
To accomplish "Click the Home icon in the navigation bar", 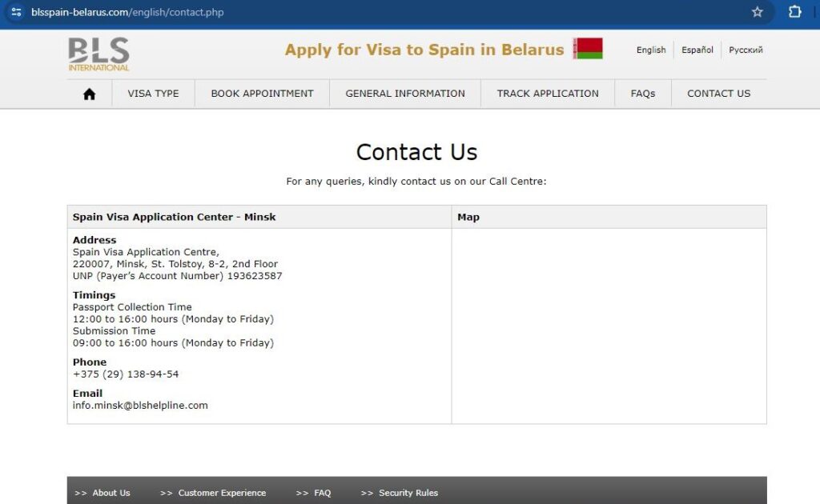I will point(88,93).
